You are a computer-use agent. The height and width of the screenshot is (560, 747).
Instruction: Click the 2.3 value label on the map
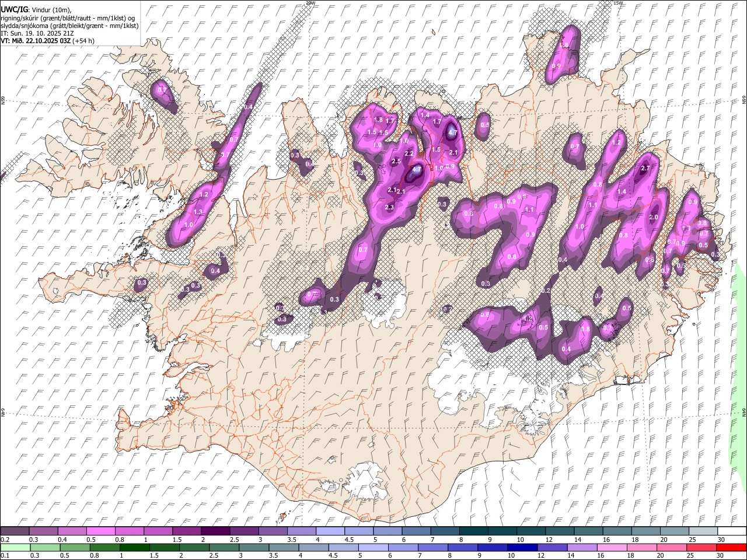click(x=389, y=208)
